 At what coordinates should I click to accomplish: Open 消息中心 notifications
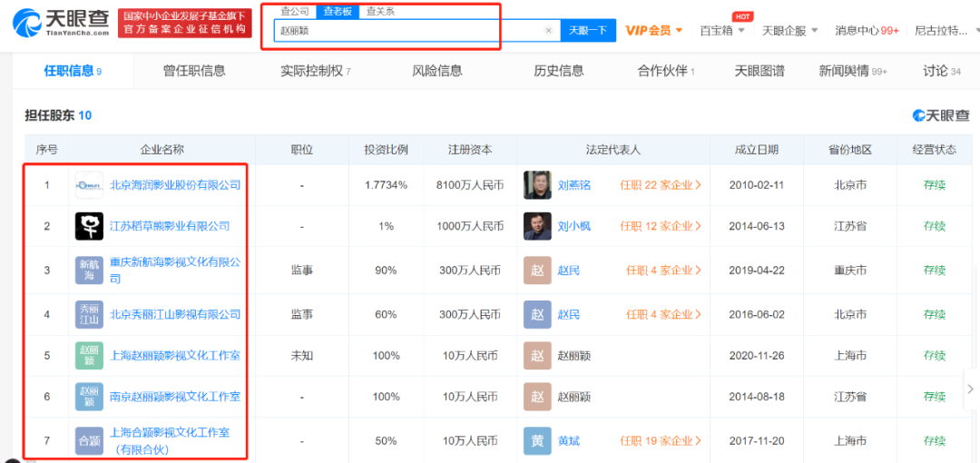click(x=867, y=31)
